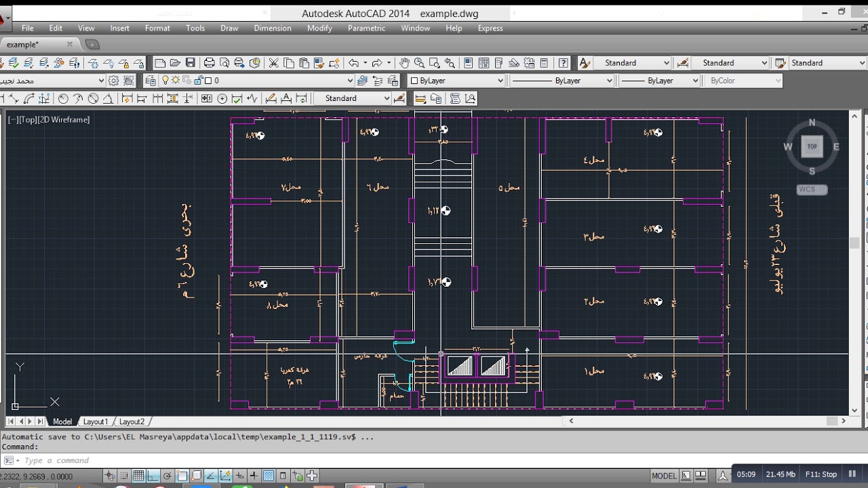The width and height of the screenshot is (868, 488).
Task: Select the Diameter dimension tool
Action: [93, 98]
